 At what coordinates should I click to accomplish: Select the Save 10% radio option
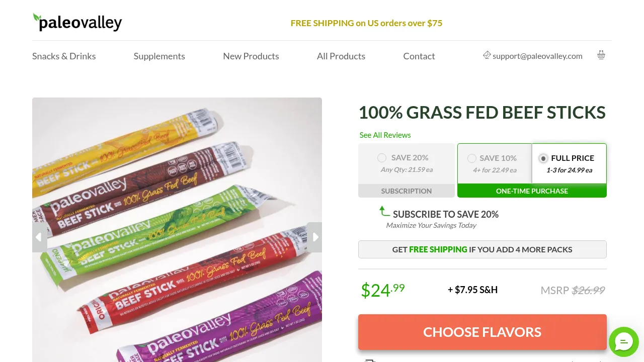[471, 158]
